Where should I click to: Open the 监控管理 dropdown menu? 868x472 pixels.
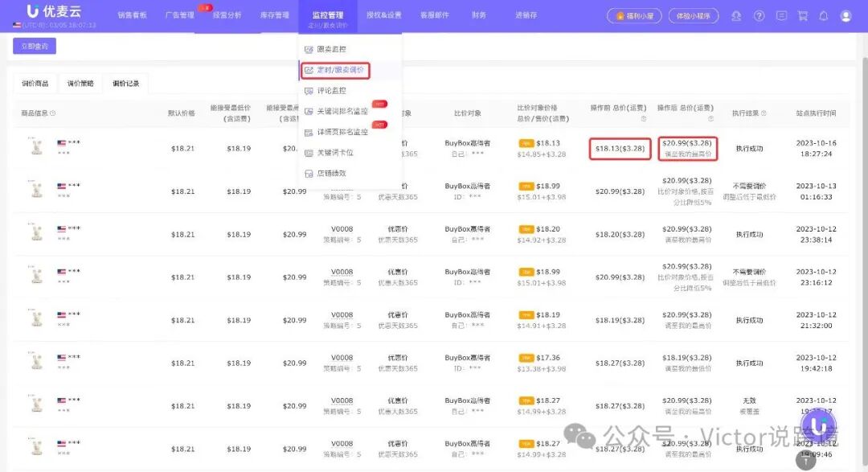coord(326,14)
